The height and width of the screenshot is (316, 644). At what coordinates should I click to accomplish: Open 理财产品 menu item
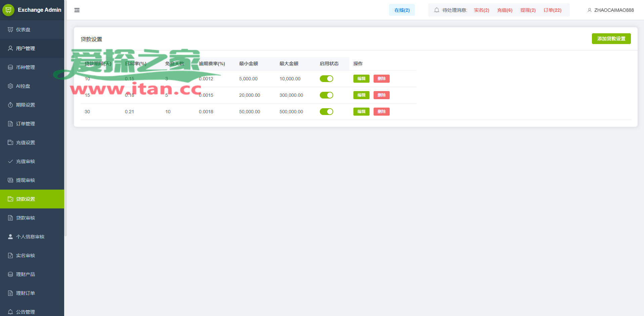(32, 274)
